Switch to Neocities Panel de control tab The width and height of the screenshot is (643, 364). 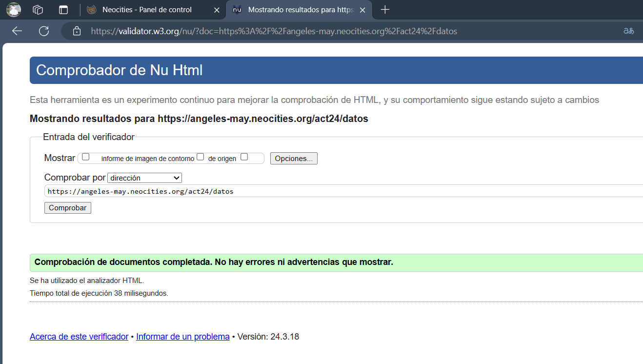pyautogui.click(x=153, y=10)
